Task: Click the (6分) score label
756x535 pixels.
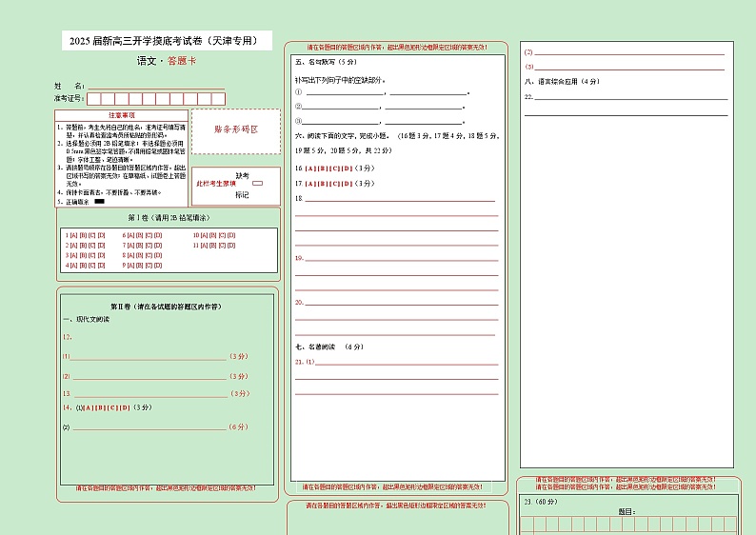Action: click(x=239, y=427)
